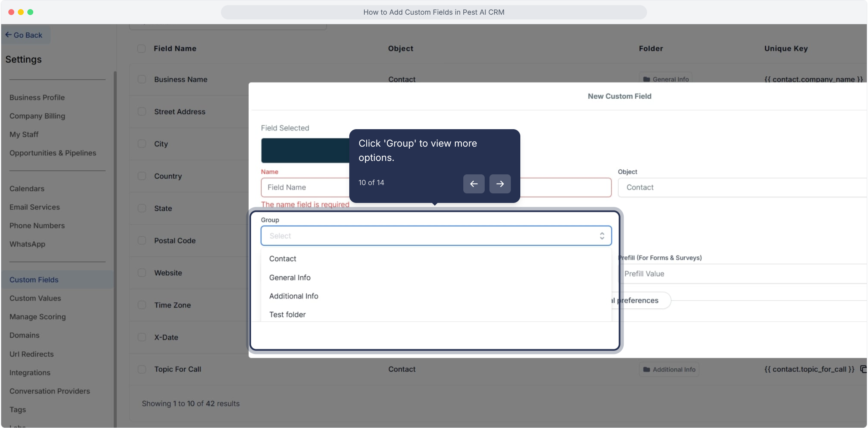Image resolution: width=868 pixels, height=428 pixels.
Task: Click the Field Name input box
Action: [x=436, y=187]
